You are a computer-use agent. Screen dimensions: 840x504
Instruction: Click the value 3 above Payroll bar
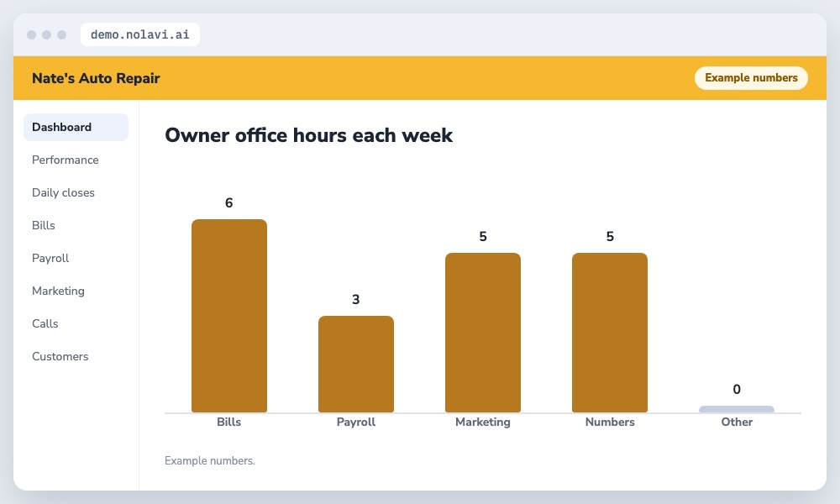355,299
